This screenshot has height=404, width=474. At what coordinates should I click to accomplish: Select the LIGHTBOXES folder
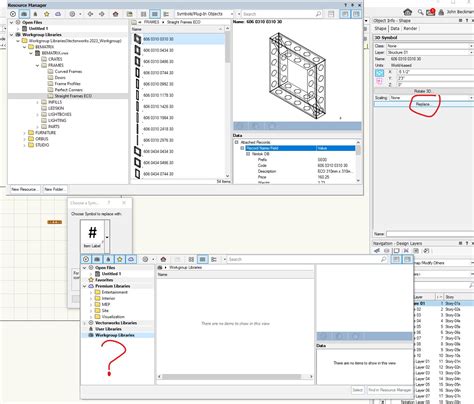59,114
